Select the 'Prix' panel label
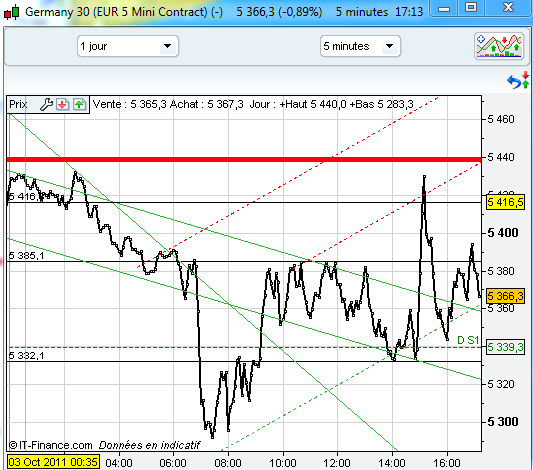This screenshot has height=470, width=533. pos(18,104)
